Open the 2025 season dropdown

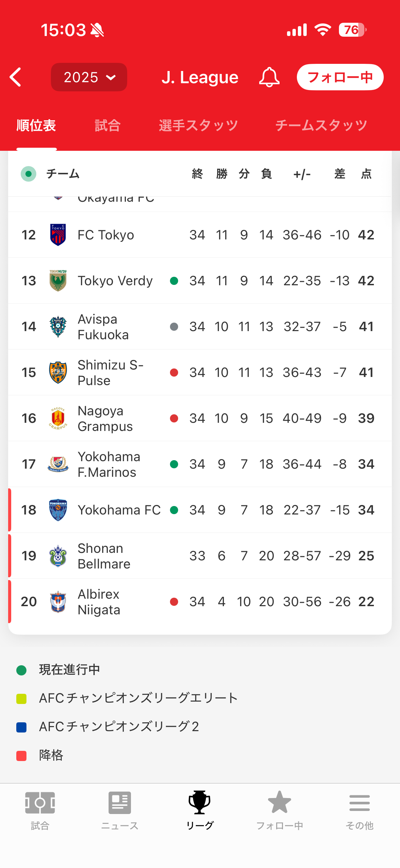(89, 77)
